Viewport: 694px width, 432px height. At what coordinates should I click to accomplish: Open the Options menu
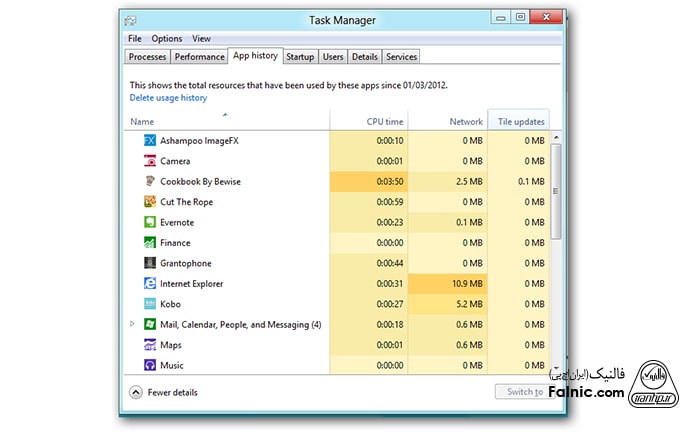[x=166, y=39]
